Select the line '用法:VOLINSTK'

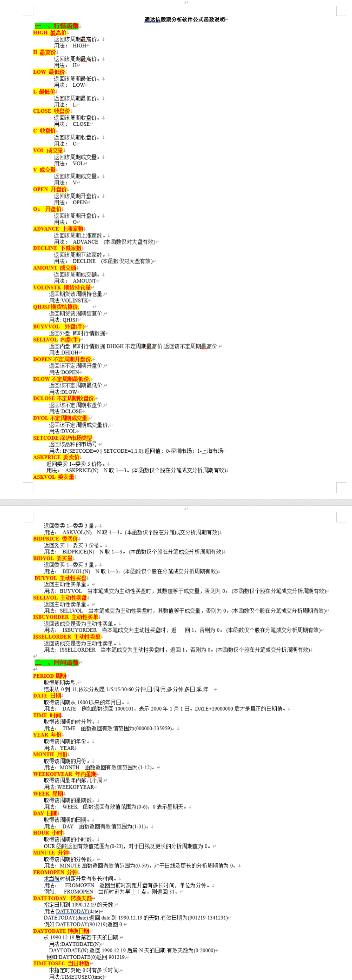(68, 300)
